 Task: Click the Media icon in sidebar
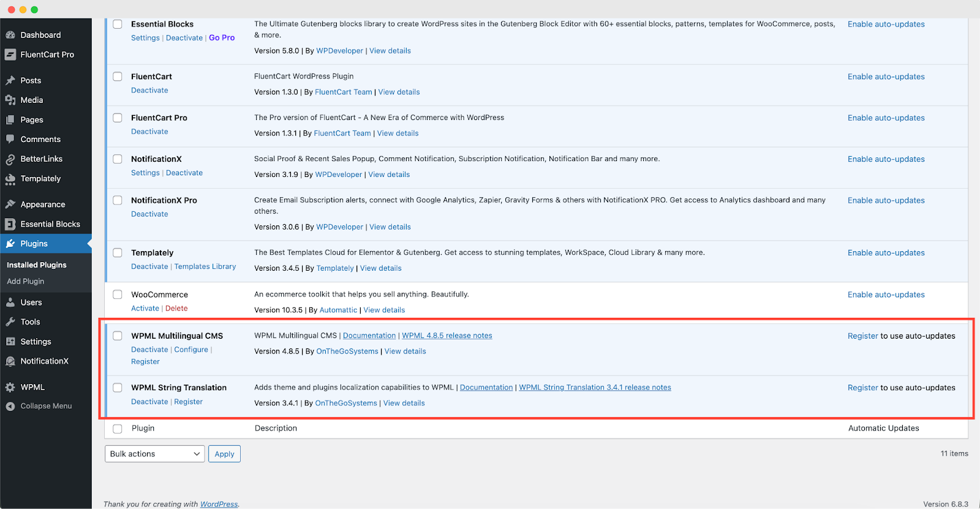click(10, 100)
